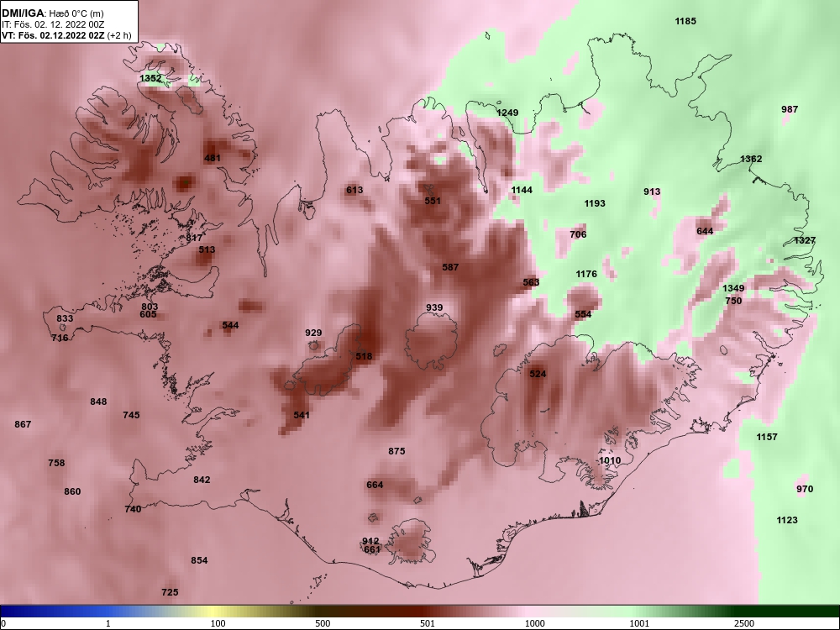Select the 833 value on the western peninsula
Screen dimensions: 840x630
(x=65, y=318)
